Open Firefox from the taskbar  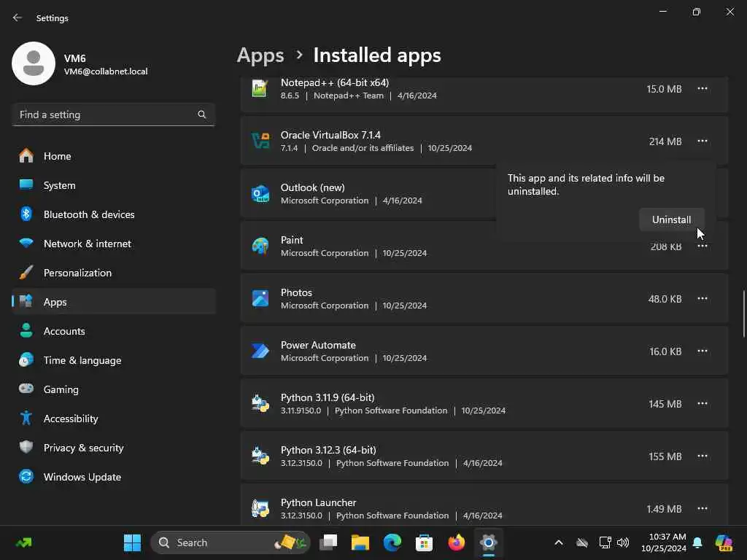click(x=457, y=542)
